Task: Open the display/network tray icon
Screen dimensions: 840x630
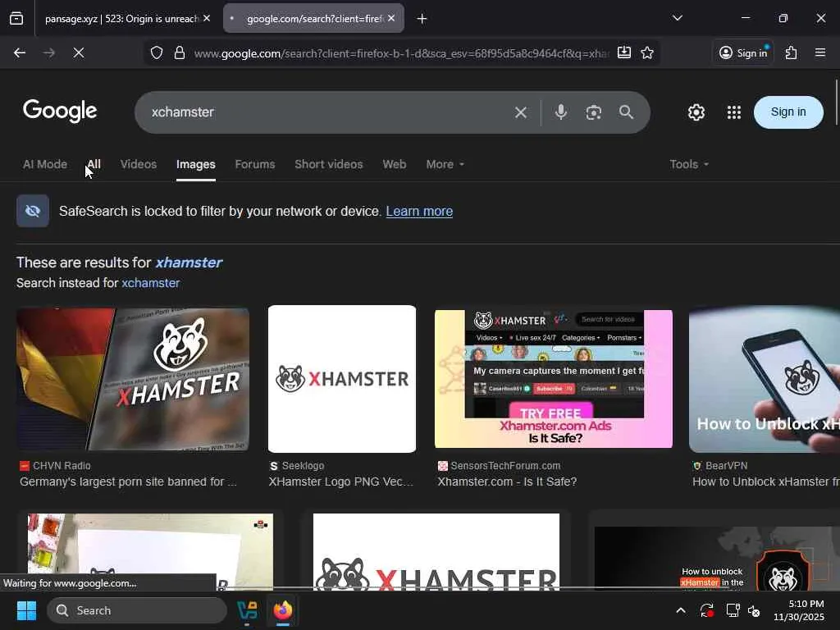Action: 733,610
